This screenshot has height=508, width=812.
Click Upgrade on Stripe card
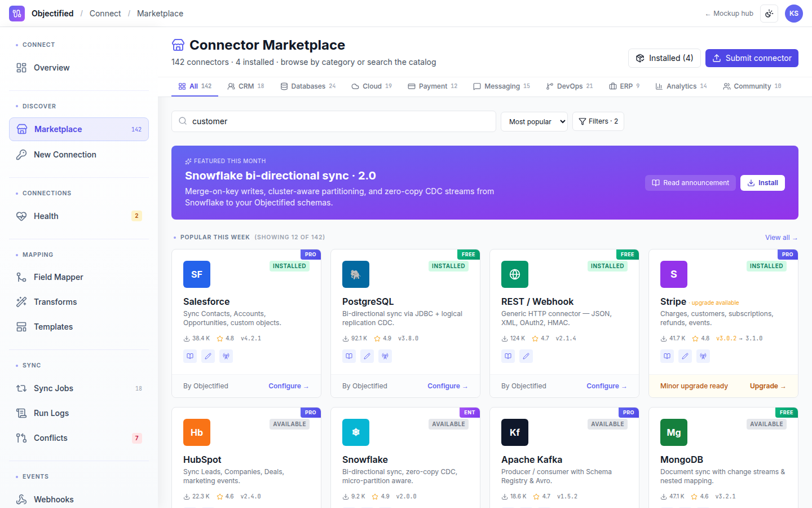point(767,386)
